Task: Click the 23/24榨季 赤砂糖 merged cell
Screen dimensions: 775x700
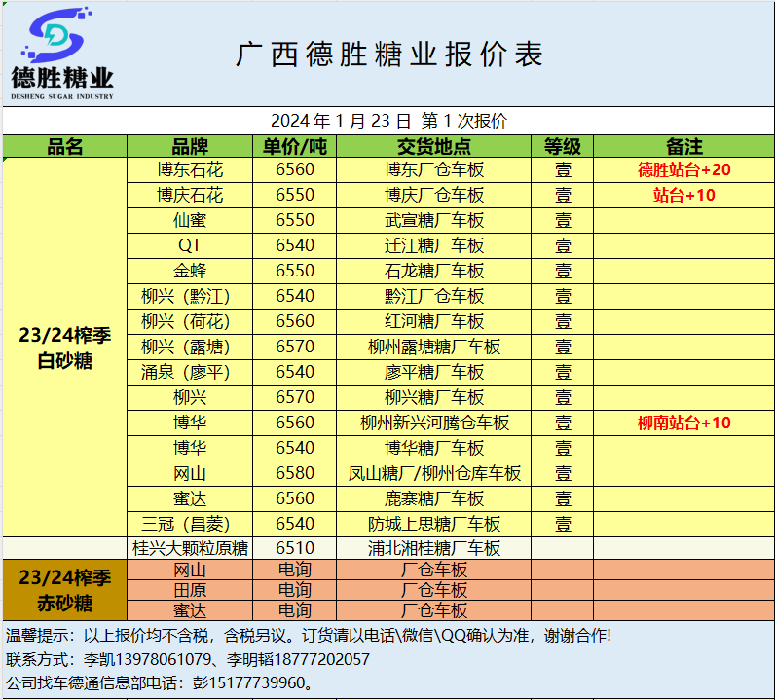Action: pos(65,590)
